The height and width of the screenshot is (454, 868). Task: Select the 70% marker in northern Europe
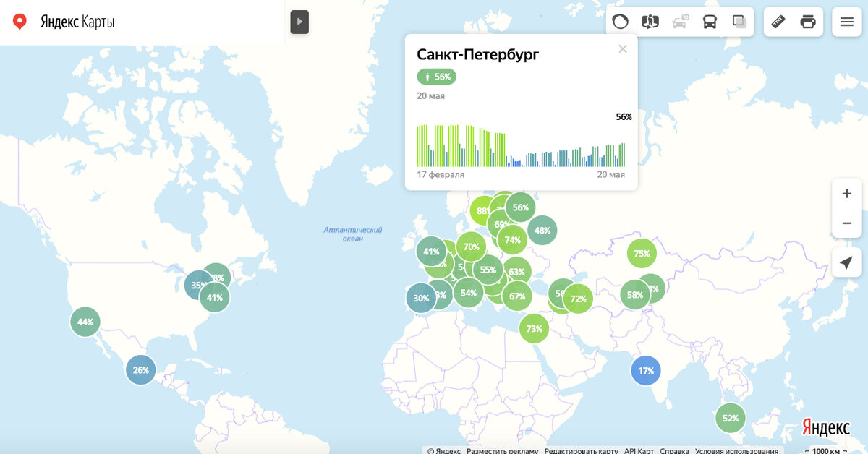pos(471,247)
